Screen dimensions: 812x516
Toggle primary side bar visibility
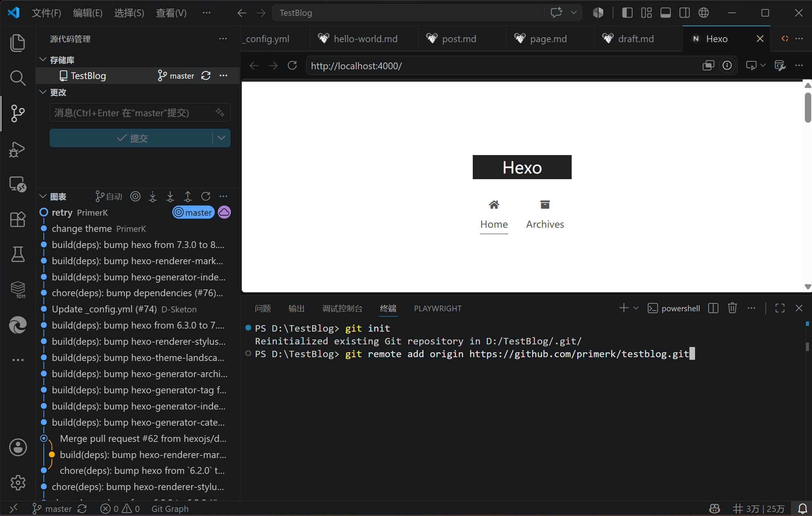click(x=627, y=13)
